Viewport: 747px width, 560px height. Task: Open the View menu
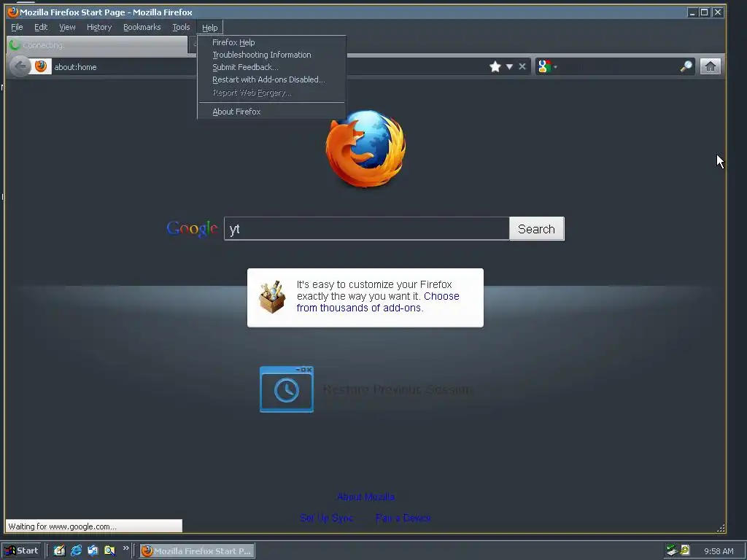pyautogui.click(x=67, y=27)
